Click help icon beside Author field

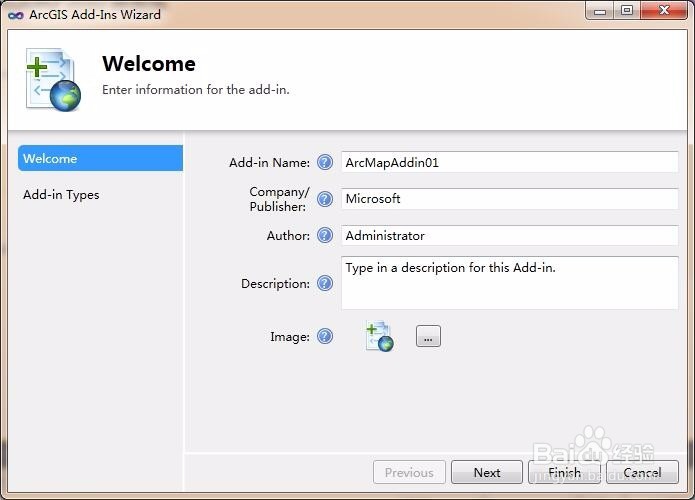(x=325, y=235)
